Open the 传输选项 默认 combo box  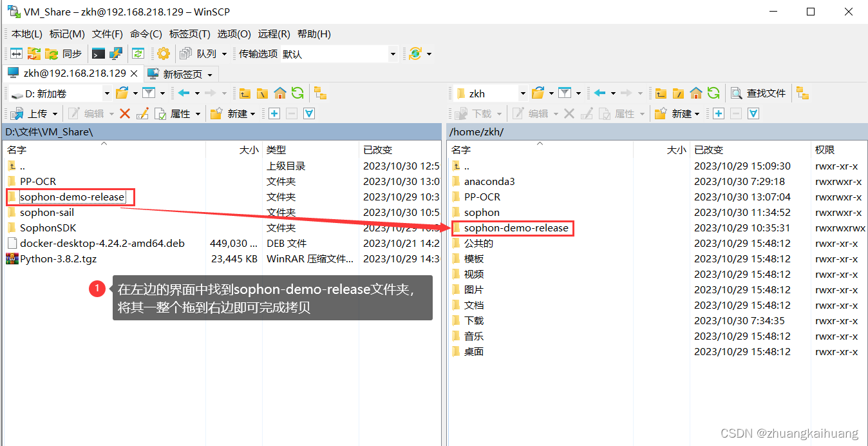click(x=340, y=53)
